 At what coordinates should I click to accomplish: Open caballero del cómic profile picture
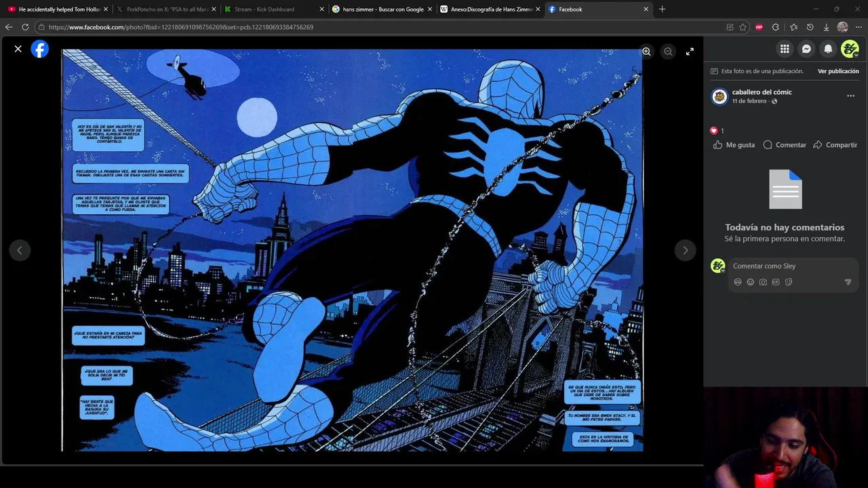(719, 96)
